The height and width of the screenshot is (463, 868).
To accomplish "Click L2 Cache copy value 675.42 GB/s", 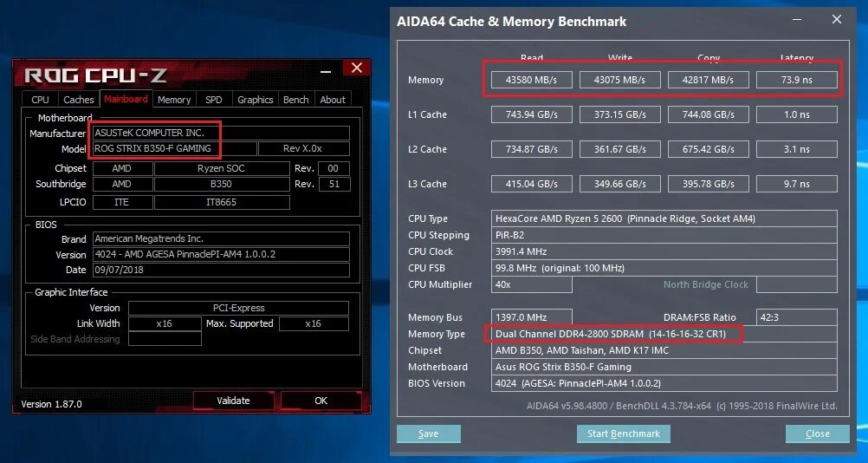I will [709, 149].
